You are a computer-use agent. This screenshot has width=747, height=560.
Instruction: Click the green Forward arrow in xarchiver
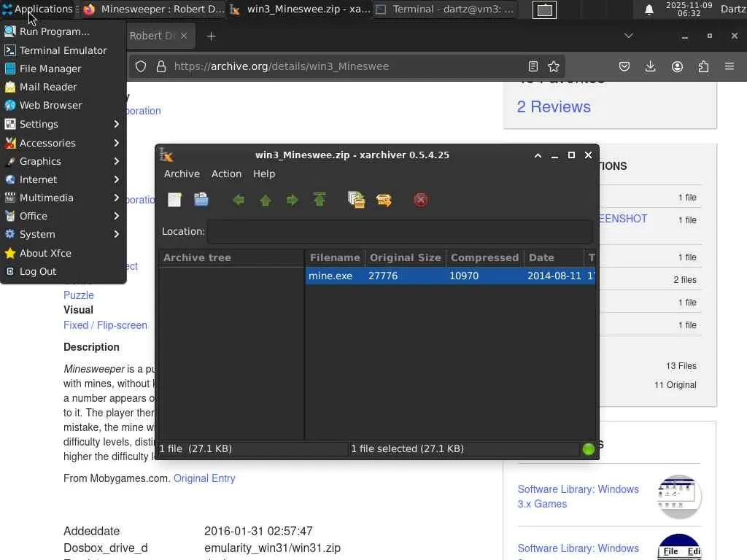(x=292, y=200)
